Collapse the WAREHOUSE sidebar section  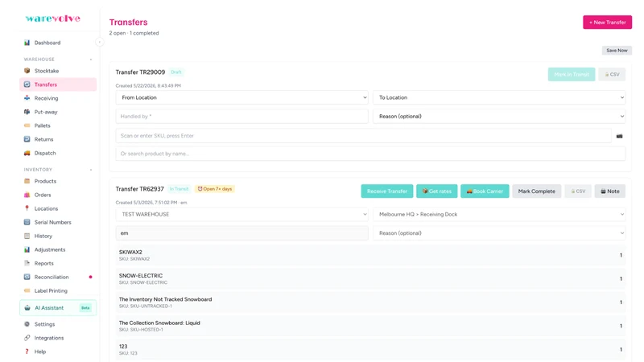coord(91,60)
